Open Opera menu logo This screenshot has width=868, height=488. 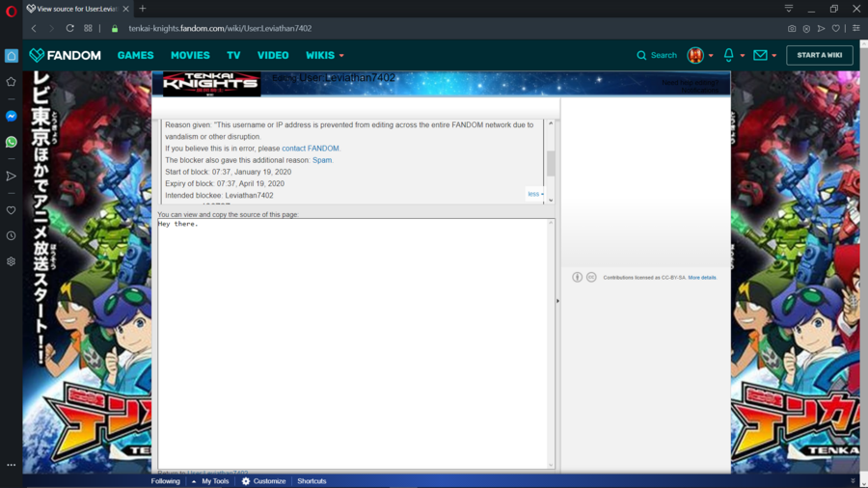click(x=11, y=11)
